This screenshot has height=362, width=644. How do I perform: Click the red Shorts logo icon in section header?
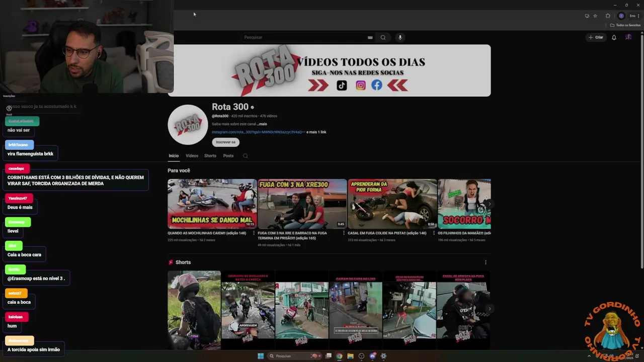pos(171,262)
